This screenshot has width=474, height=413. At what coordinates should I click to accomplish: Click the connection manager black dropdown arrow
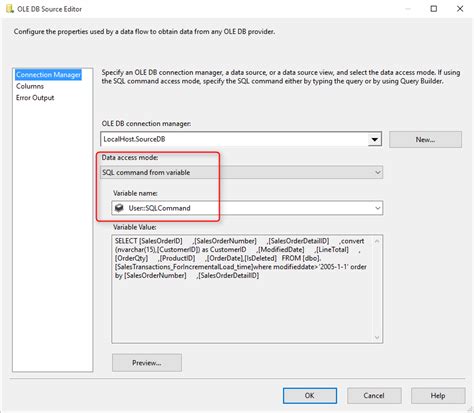[375, 139]
